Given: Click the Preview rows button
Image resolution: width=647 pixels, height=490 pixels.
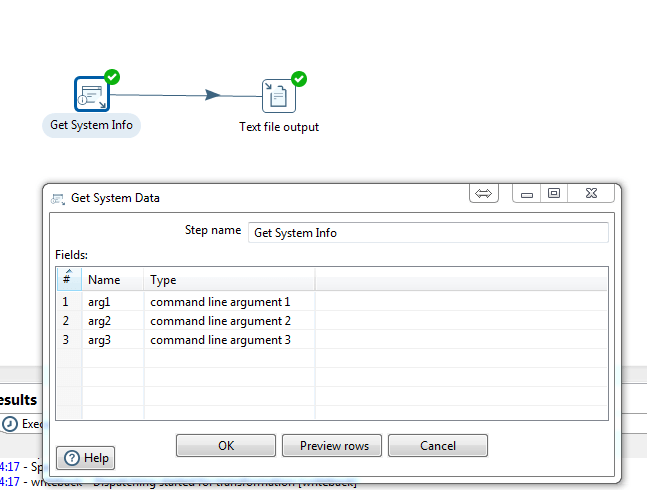Looking at the screenshot, I should pos(334,446).
